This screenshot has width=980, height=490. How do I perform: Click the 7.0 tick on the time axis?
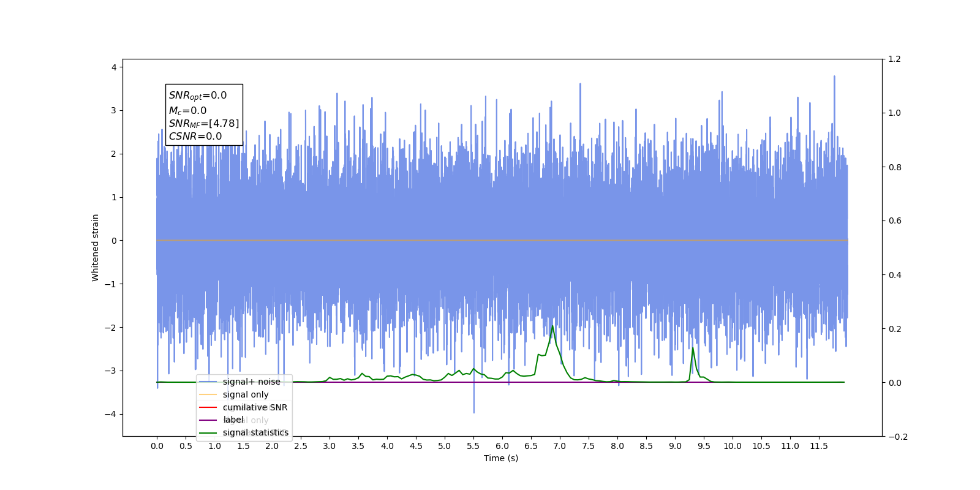(x=560, y=446)
